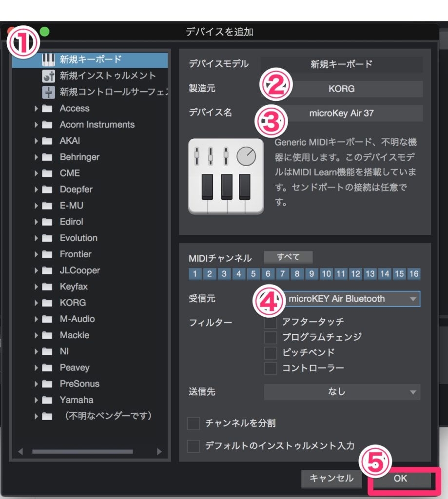The image size is (448, 499).
Task: Toggle MIDI channel 10 button
Action: [x=326, y=274]
